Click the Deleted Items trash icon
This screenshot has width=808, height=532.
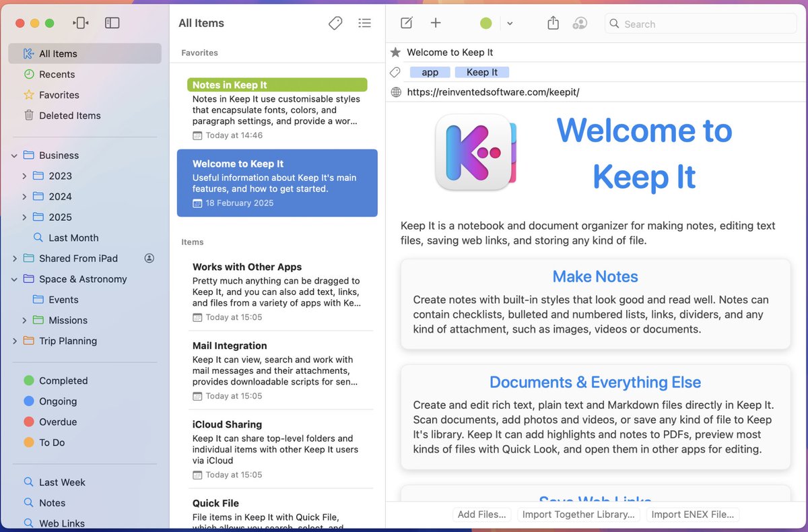click(29, 115)
